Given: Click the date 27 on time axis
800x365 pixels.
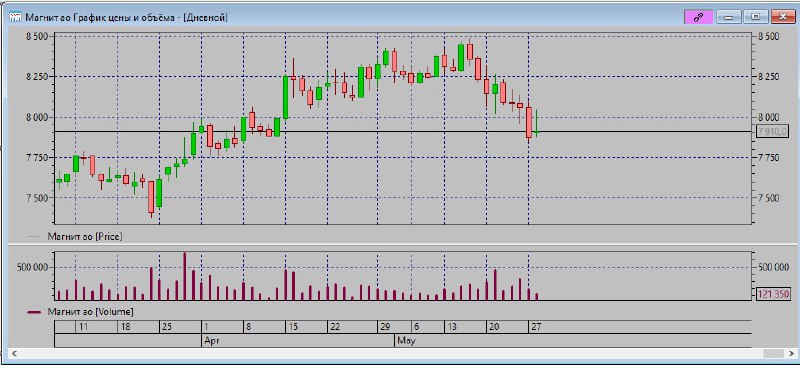Looking at the screenshot, I should tap(535, 327).
